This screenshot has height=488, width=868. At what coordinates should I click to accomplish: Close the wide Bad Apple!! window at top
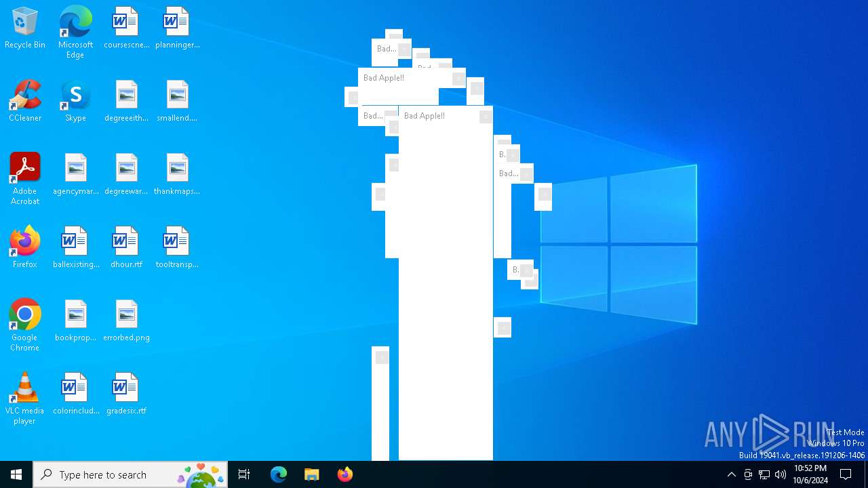(x=458, y=79)
